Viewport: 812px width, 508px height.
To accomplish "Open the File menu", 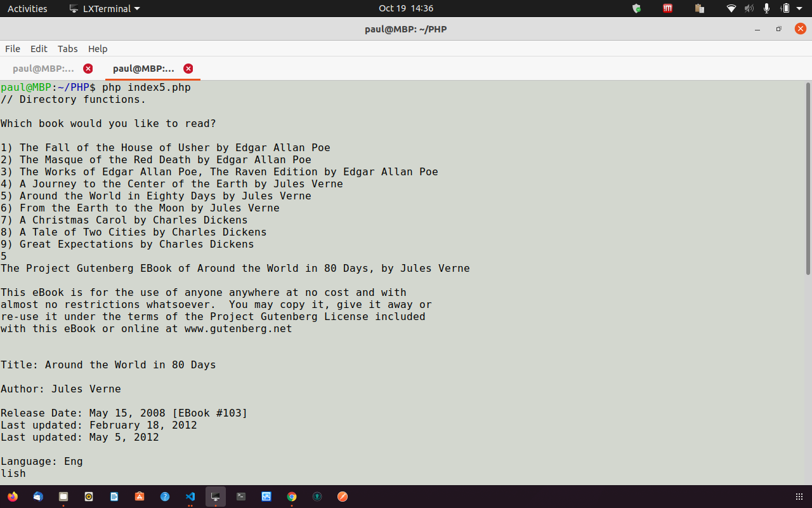I will 13,49.
